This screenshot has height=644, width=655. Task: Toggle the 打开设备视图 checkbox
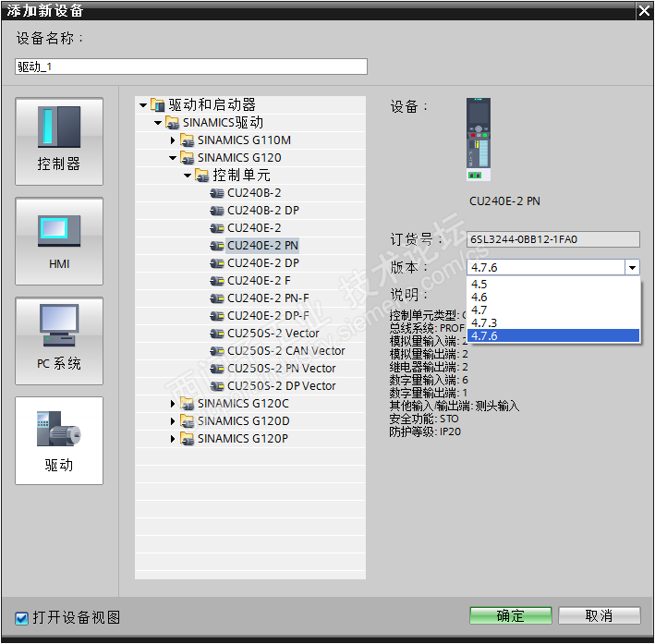21,618
